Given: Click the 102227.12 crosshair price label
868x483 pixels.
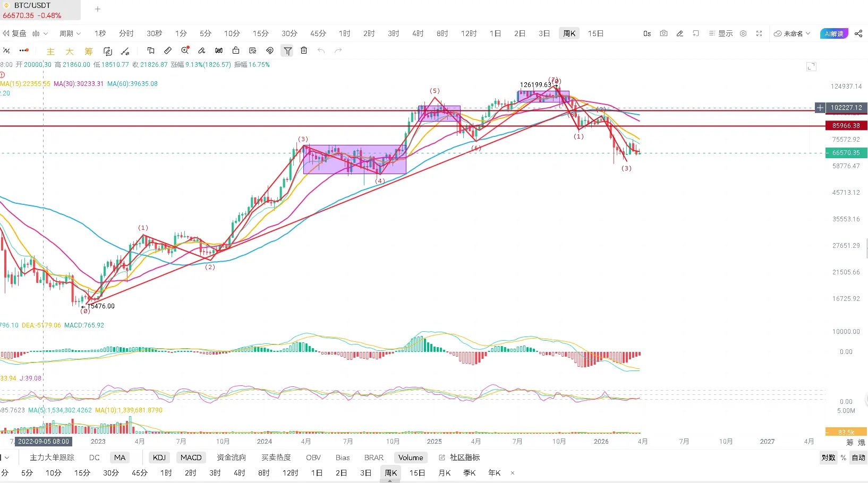Looking at the screenshot, I should pyautogui.click(x=846, y=108).
